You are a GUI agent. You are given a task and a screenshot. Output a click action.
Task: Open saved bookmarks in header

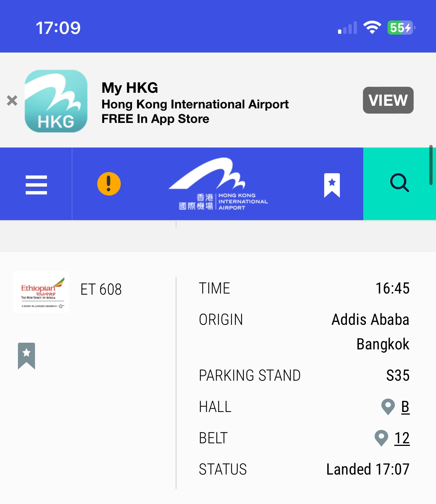click(332, 185)
